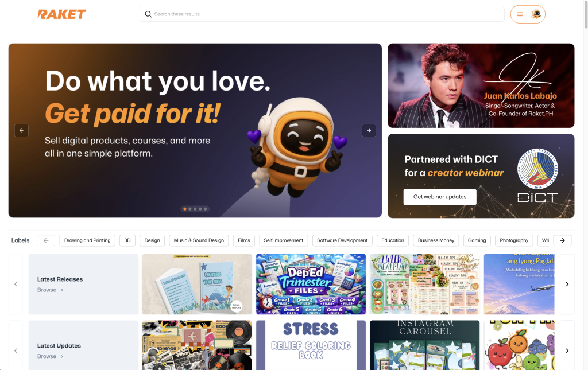Select the Software Development label
Image resolution: width=588 pixels, height=370 pixels.
(342, 240)
